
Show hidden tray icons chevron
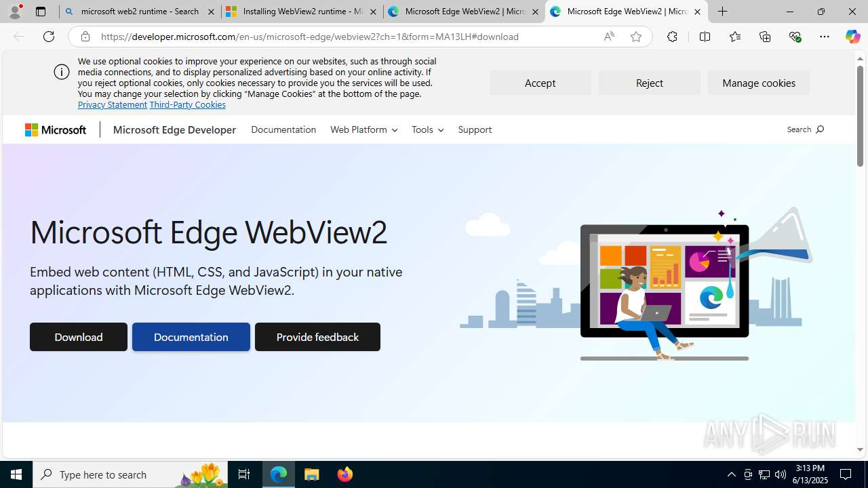pyautogui.click(x=732, y=474)
